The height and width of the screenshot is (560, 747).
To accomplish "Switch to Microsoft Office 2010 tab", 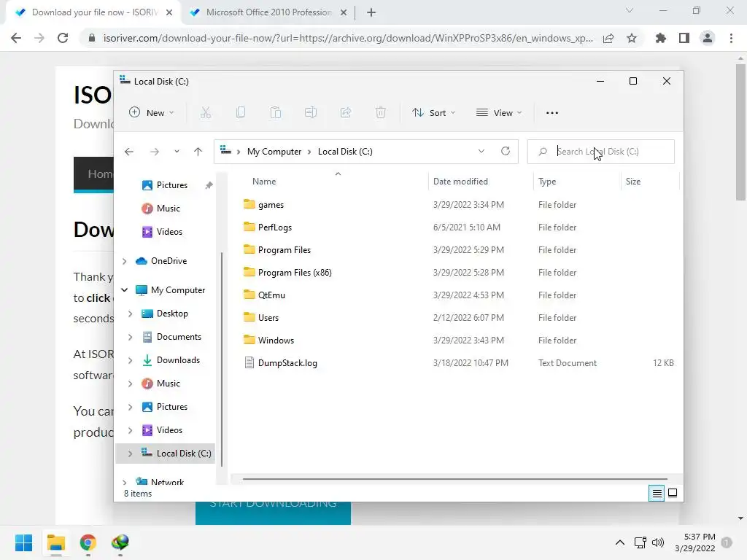I will pos(269,12).
